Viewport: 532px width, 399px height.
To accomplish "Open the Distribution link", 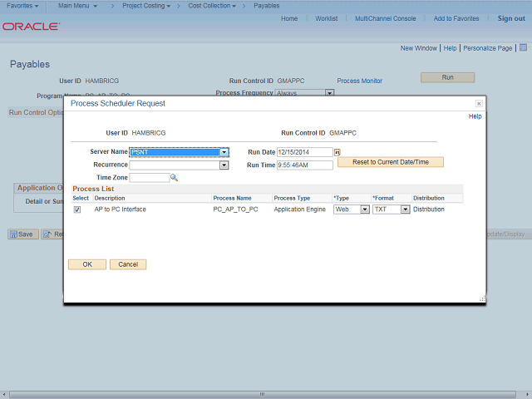I will (429, 209).
